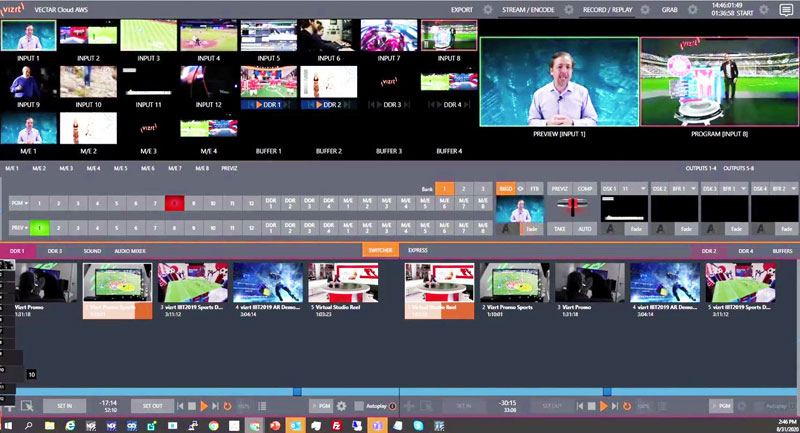Image resolution: width=800 pixels, height=433 pixels.
Task: Open Chrome from the Windows taskbar
Action: 213,425
